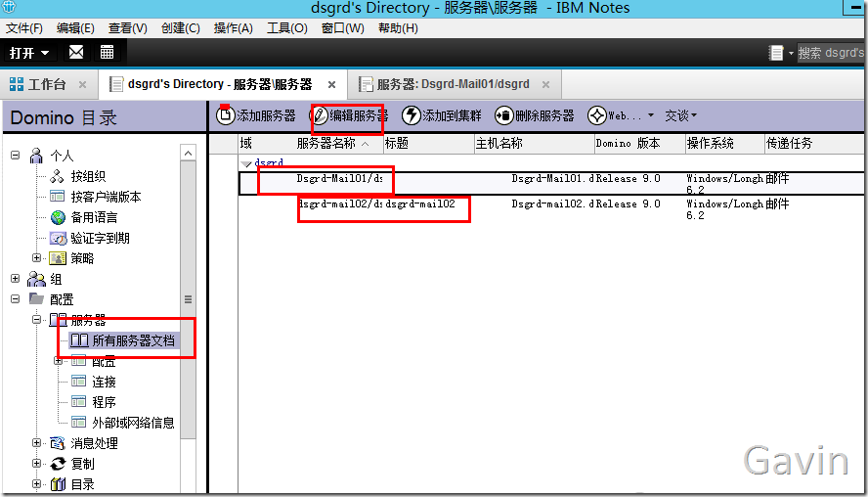Screen dimensions: 868x497
Task: Select the 策略 policies icon
Action: [58, 258]
